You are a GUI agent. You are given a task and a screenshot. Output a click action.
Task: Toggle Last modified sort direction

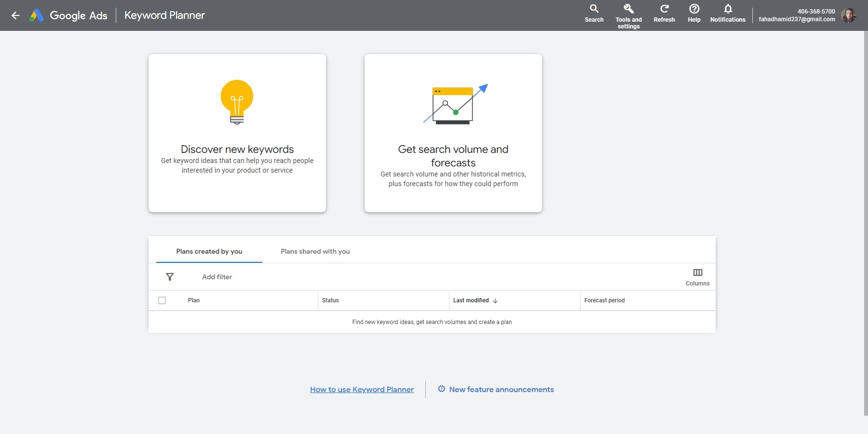496,300
